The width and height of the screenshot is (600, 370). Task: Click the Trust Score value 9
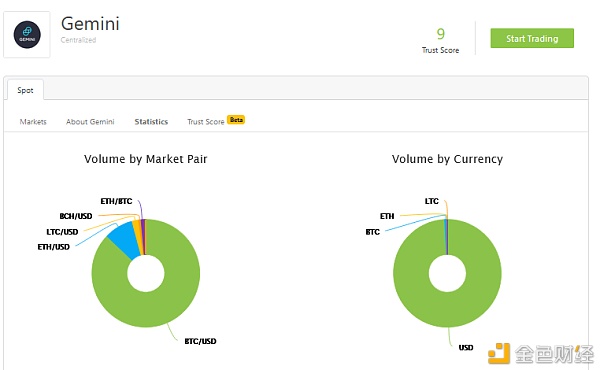[x=441, y=34]
